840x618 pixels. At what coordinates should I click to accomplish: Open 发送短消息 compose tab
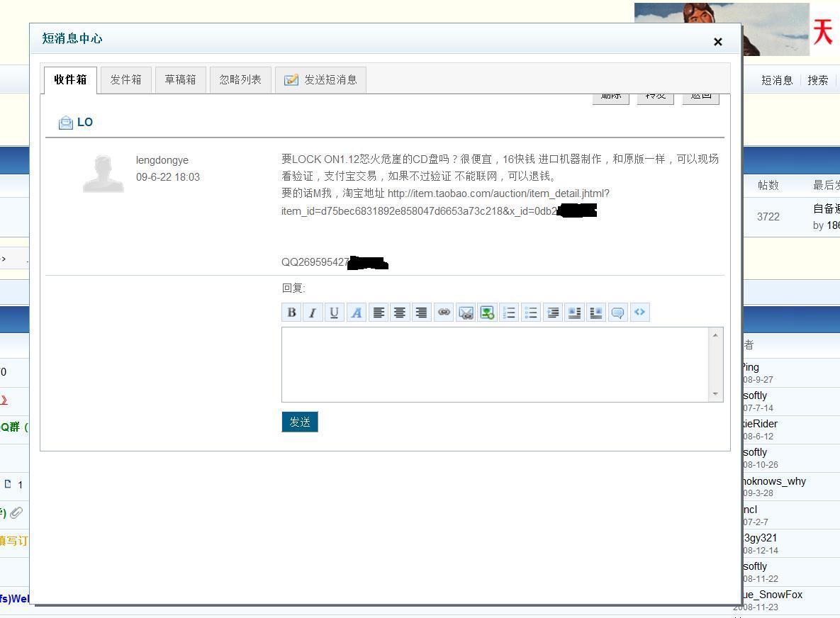[321, 79]
